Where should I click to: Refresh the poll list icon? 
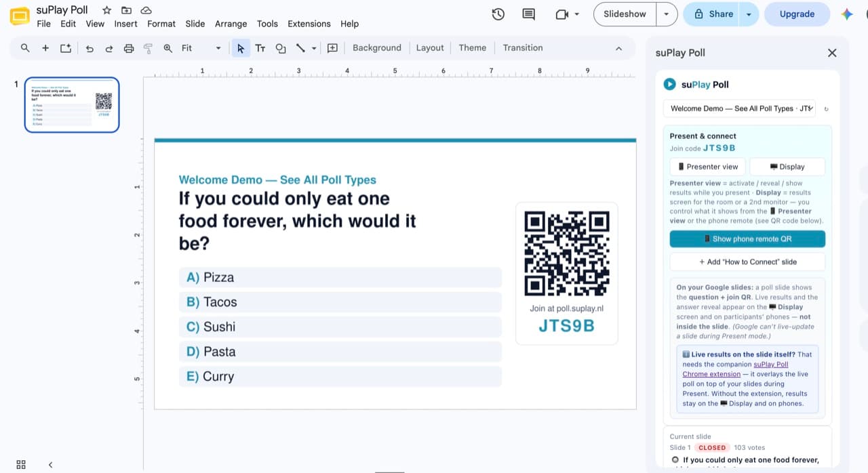[826, 108]
